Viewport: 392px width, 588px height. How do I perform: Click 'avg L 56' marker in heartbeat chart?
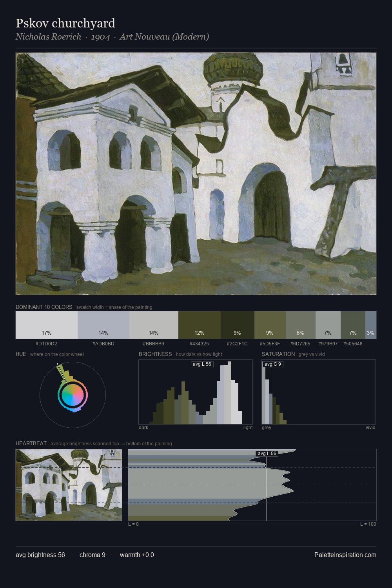[x=267, y=454]
